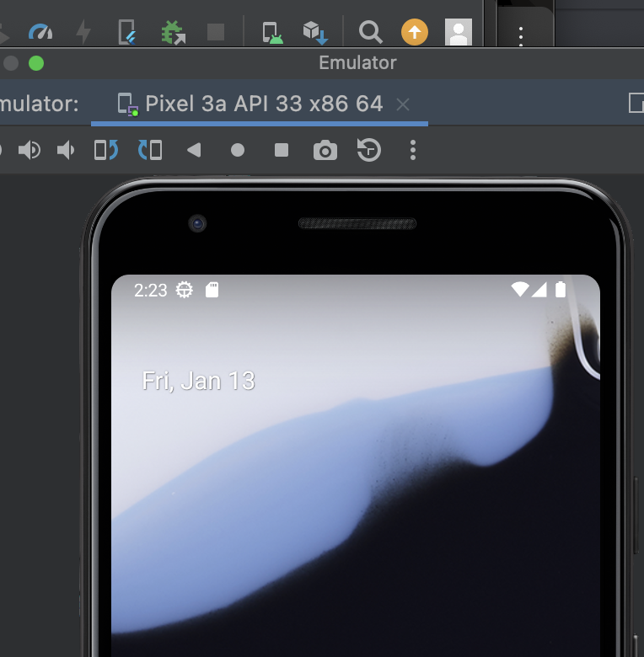This screenshot has height=657, width=644.
Task: Select the Pixel 3a API 33 x86 64 tab
Action: pos(260,104)
